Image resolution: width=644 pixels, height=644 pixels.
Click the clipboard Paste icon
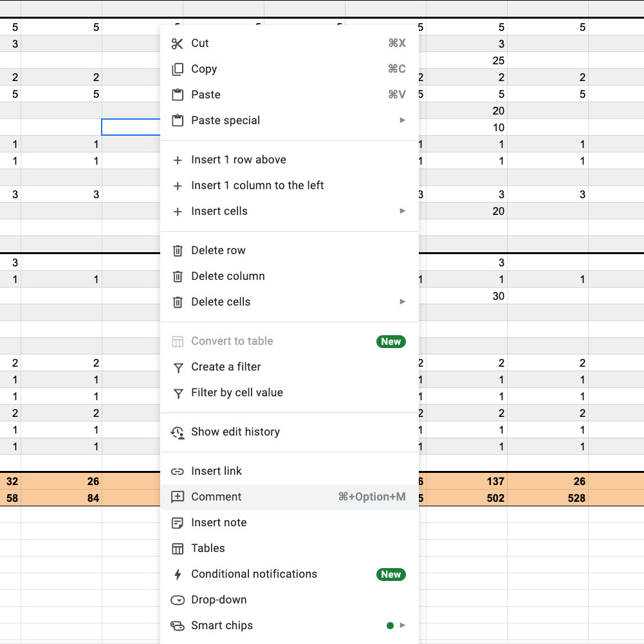[x=178, y=95]
